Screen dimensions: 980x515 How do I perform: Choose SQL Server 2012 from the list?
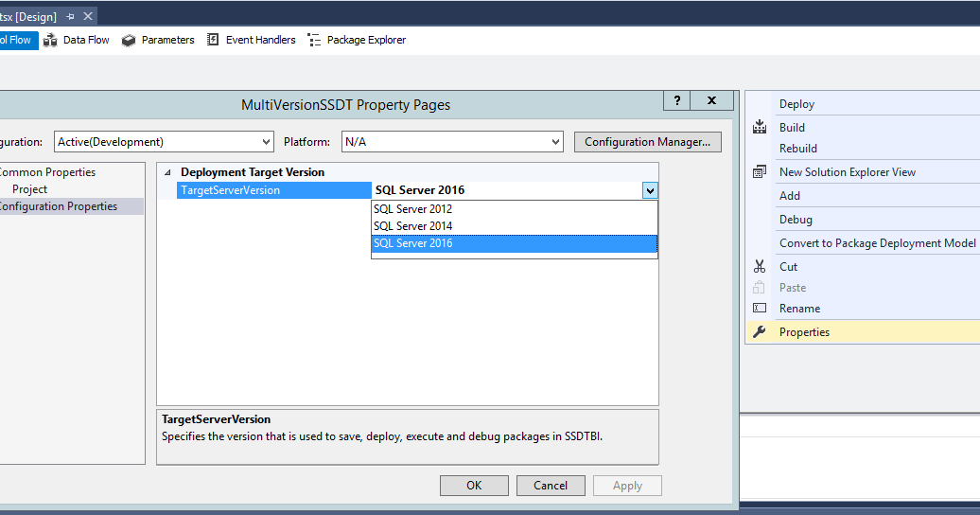click(515, 209)
